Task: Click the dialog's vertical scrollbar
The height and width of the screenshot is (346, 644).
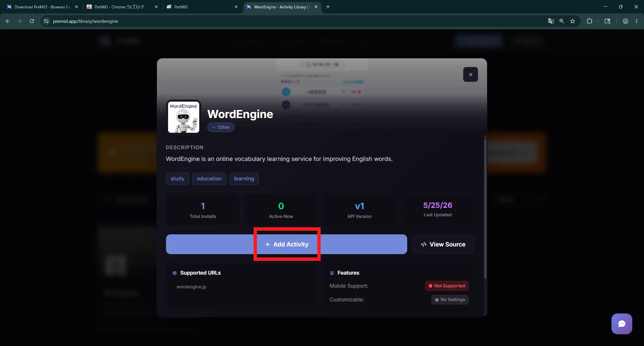Action: pyautogui.click(x=485, y=208)
